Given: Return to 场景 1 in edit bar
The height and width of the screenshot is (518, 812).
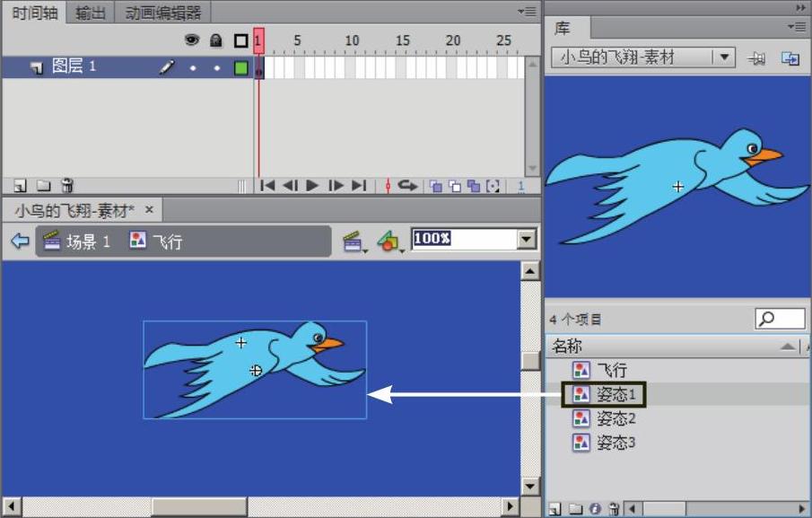Looking at the screenshot, I should pos(77,241).
